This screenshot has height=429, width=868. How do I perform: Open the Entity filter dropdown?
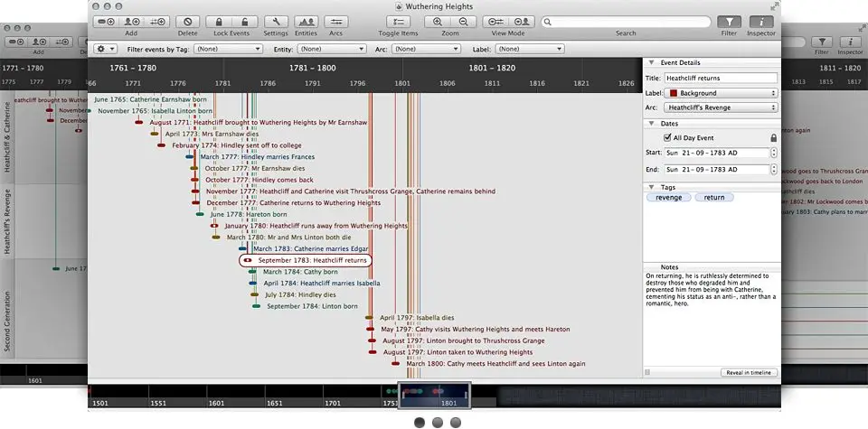(332, 49)
